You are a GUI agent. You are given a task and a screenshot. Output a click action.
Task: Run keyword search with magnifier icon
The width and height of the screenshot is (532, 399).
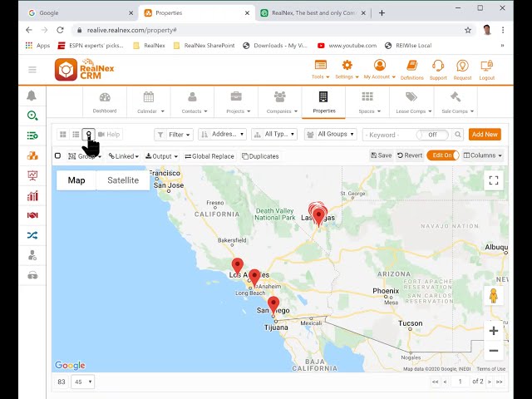coord(458,135)
